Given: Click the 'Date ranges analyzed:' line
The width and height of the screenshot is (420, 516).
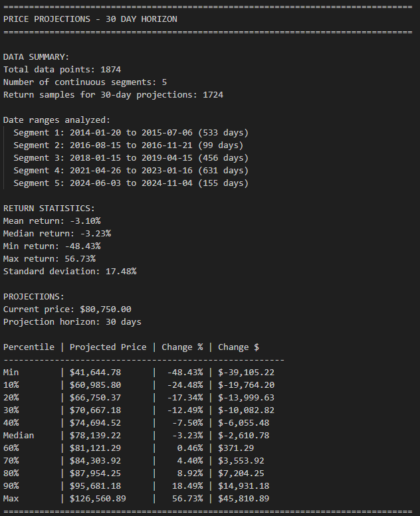Looking at the screenshot, I should tap(56, 120).
